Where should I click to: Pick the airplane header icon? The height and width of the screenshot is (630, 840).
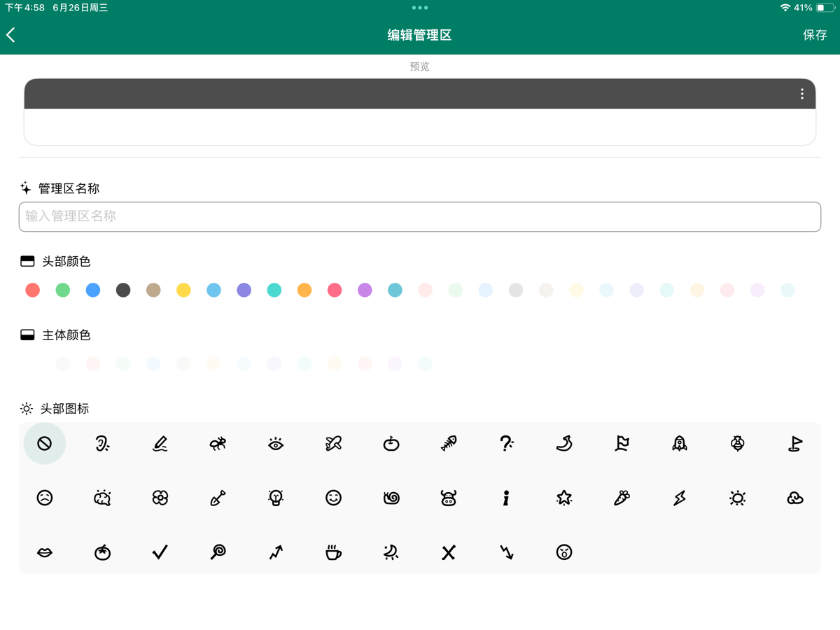pyautogui.click(x=333, y=443)
